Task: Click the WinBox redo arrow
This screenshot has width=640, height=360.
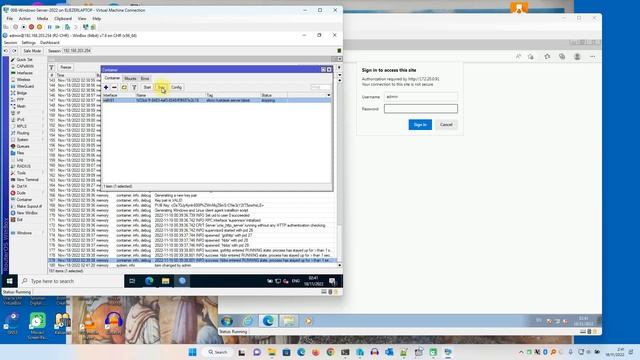Action: (14, 51)
